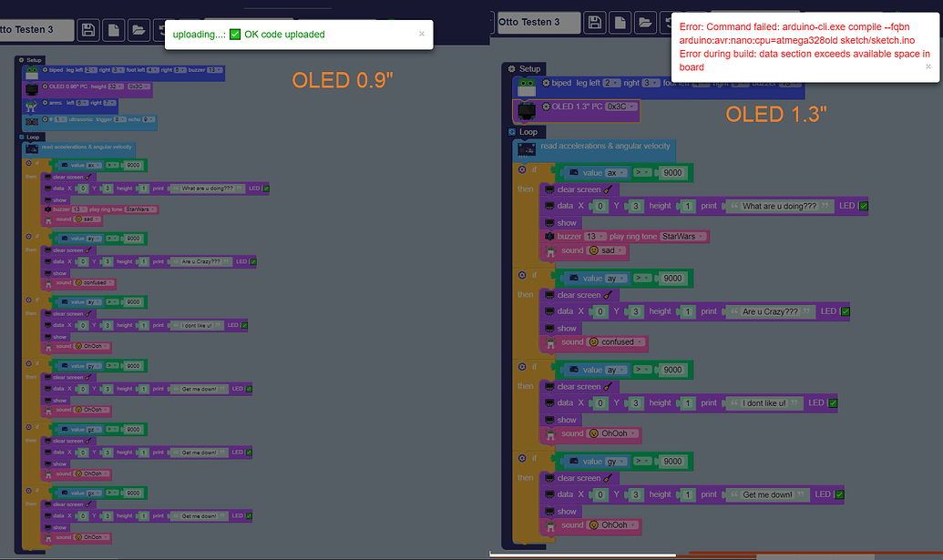
Task: Open the folder icon in left toolbar
Action: point(138,30)
